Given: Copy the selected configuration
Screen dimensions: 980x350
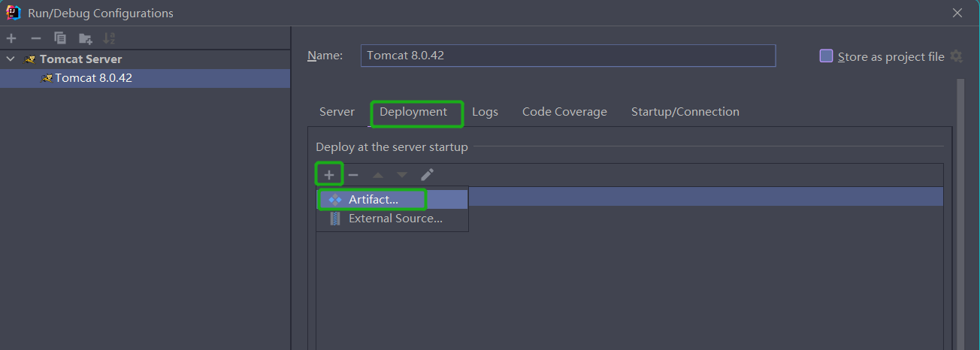Looking at the screenshot, I should (x=60, y=38).
